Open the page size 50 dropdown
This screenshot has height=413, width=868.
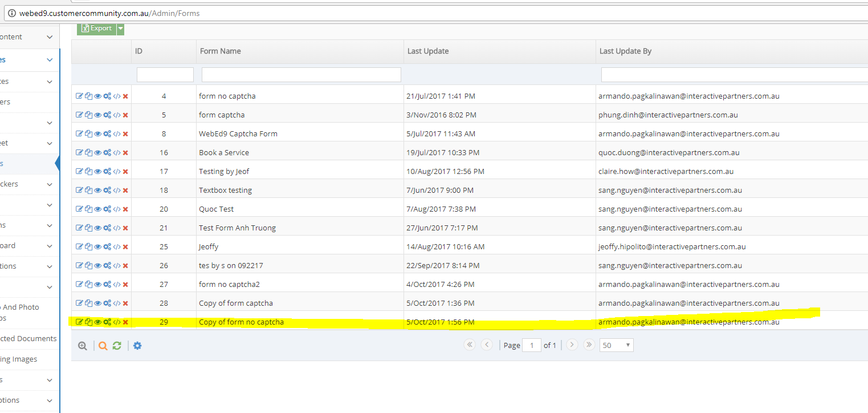pos(616,345)
